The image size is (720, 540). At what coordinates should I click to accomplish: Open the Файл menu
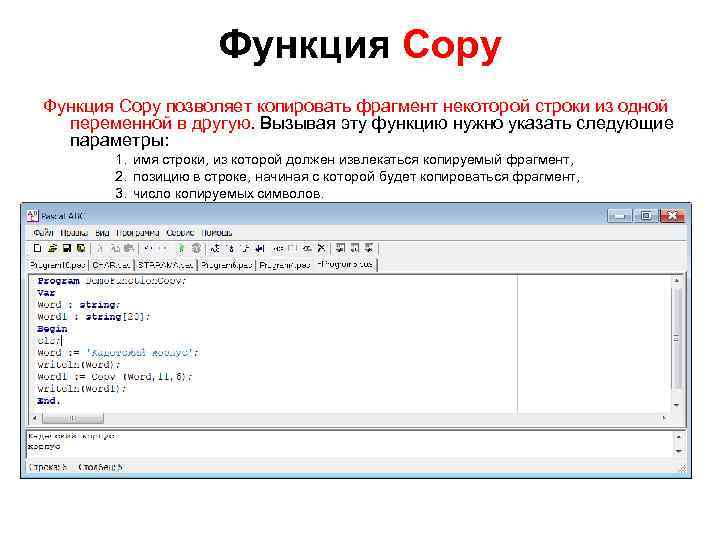coord(43,232)
